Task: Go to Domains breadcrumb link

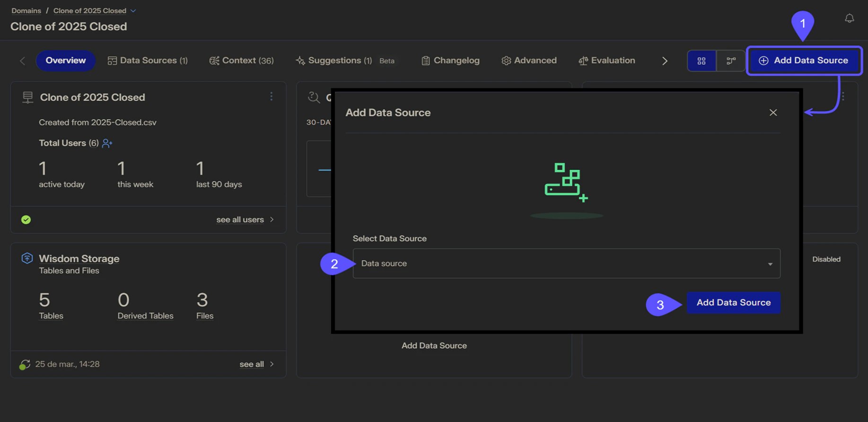Action: click(26, 11)
